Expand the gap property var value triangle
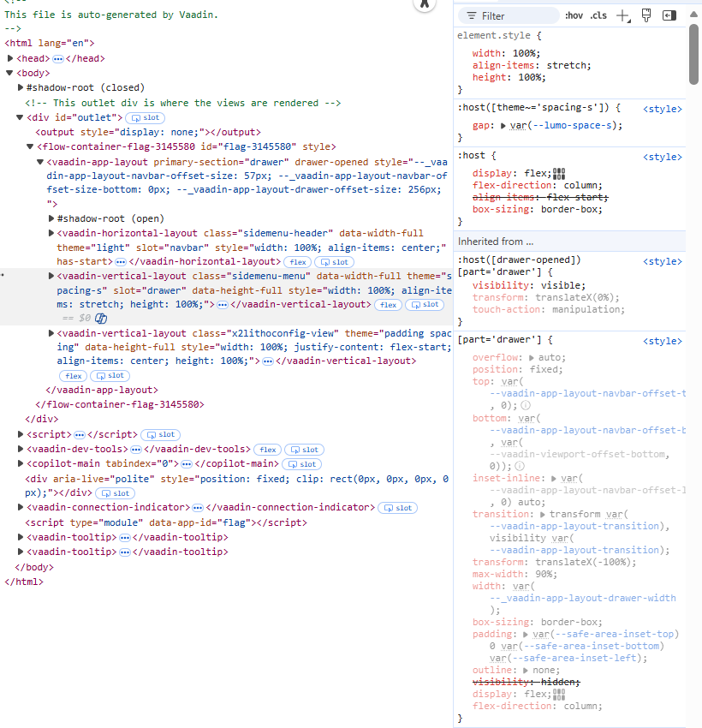Image resolution: width=702 pixels, height=728 pixels. [x=503, y=126]
